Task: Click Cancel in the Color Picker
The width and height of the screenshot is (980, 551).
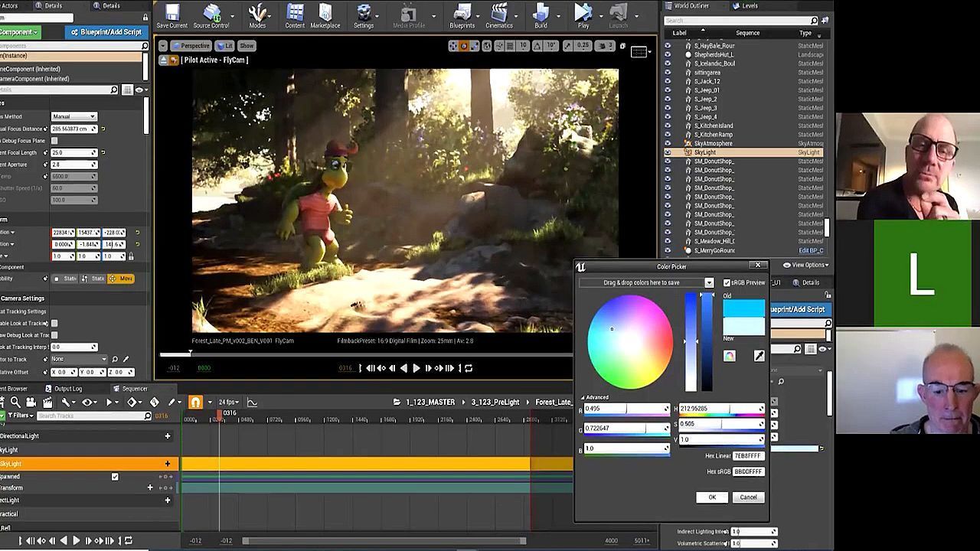Action: [x=748, y=497]
